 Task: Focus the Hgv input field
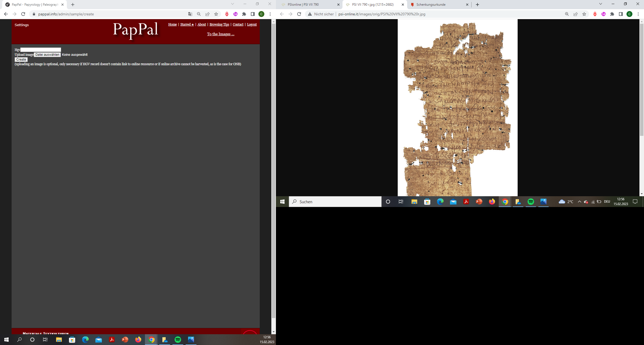point(41,50)
